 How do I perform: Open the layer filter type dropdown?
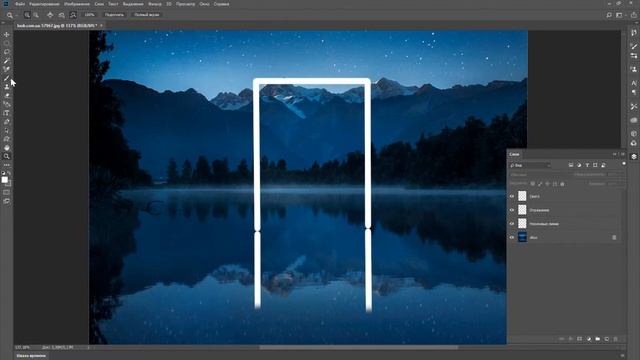(x=530, y=165)
